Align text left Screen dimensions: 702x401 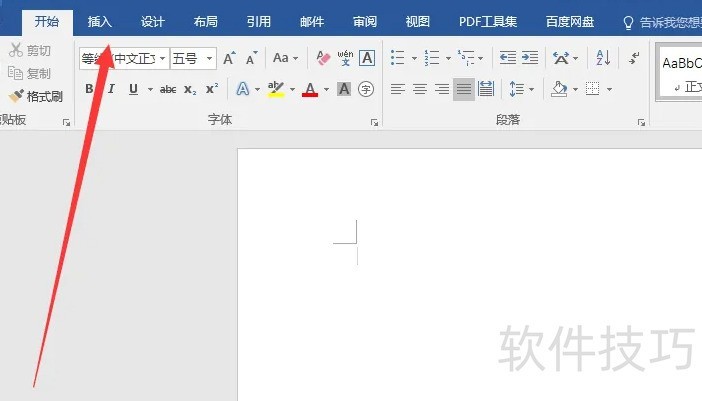coord(398,89)
